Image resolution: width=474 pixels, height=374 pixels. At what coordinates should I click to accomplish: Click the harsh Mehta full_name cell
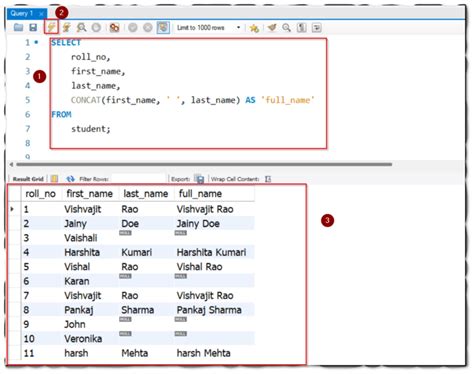point(214,353)
